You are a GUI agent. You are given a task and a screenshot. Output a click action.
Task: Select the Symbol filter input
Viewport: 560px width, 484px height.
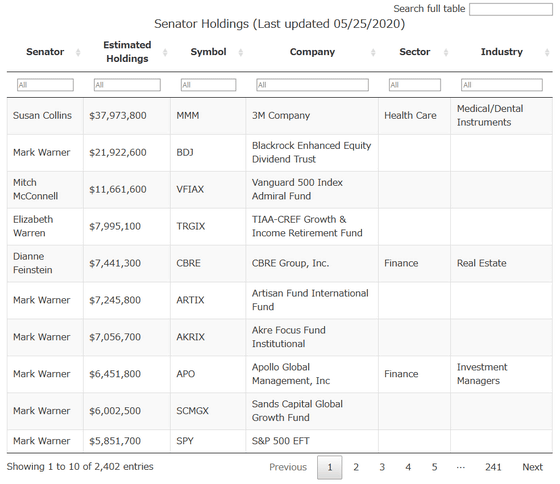pyautogui.click(x=209, y=85)
